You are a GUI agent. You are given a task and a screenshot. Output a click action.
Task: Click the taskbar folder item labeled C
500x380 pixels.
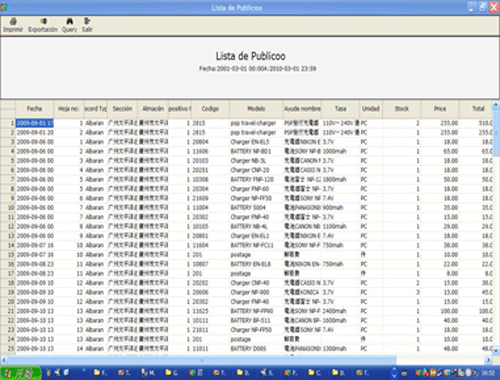[314, 372]
